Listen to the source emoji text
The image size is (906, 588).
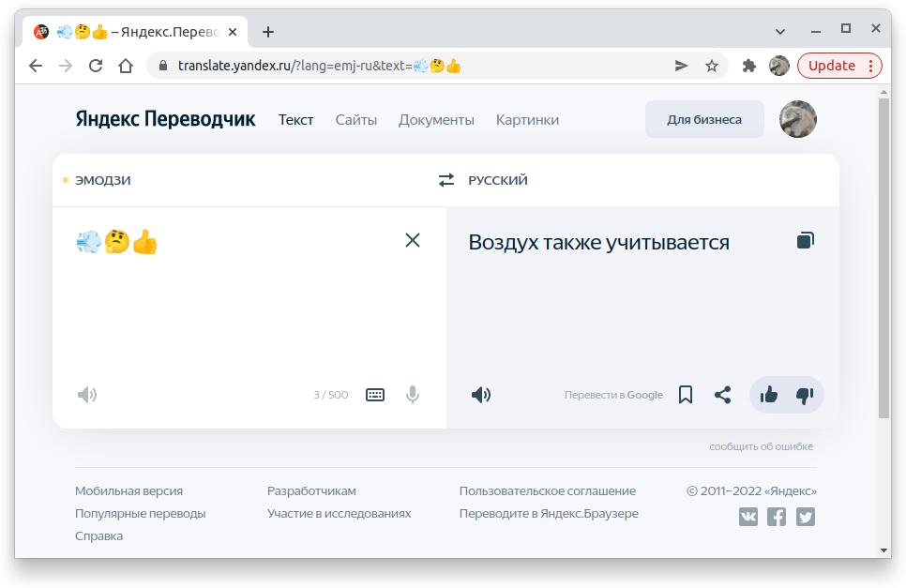[x=87, y=395]
